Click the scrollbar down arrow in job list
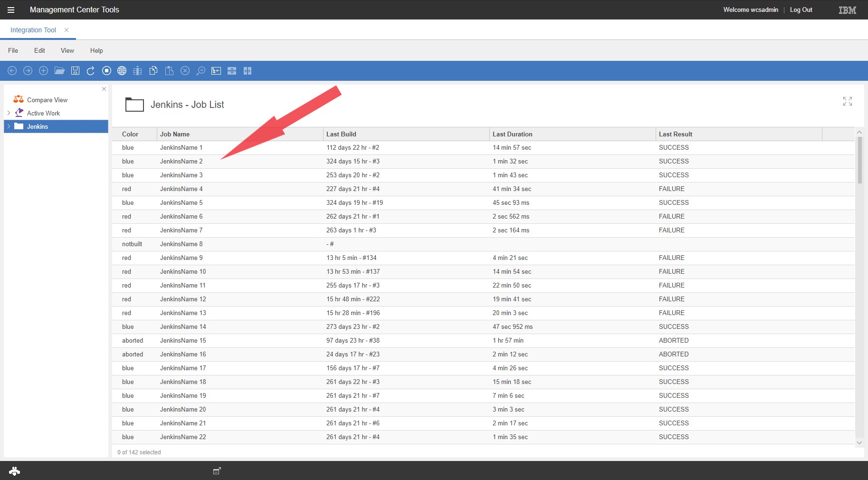This screenshot has height=480, width=868. pyautogui.click(x=859, y=442)
